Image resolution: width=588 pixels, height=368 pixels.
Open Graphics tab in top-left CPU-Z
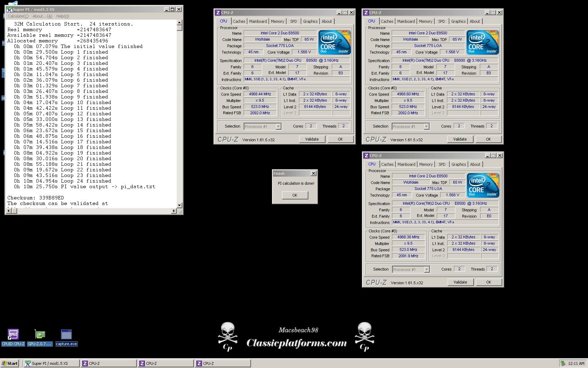tap(310, 21)
